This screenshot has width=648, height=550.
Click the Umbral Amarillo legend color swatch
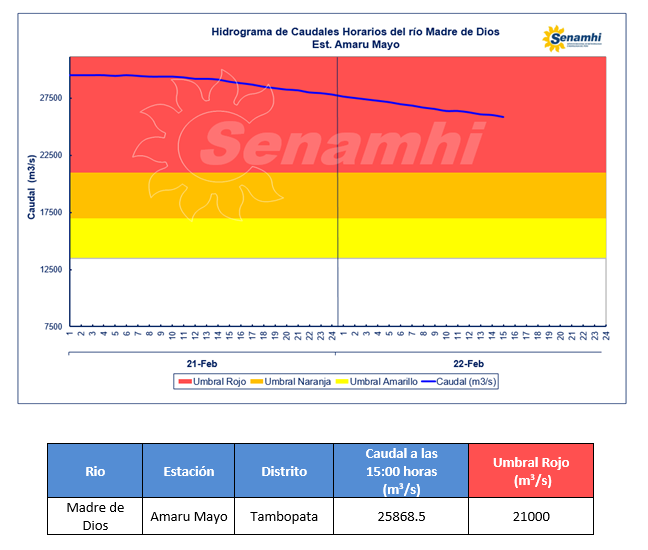pos(342,382)
